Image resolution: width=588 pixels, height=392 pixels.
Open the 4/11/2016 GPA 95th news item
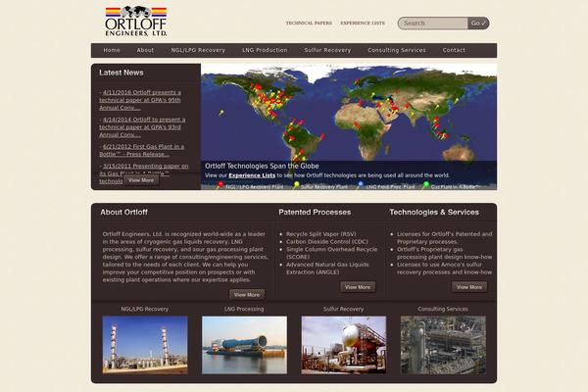(x=140, y=100)
